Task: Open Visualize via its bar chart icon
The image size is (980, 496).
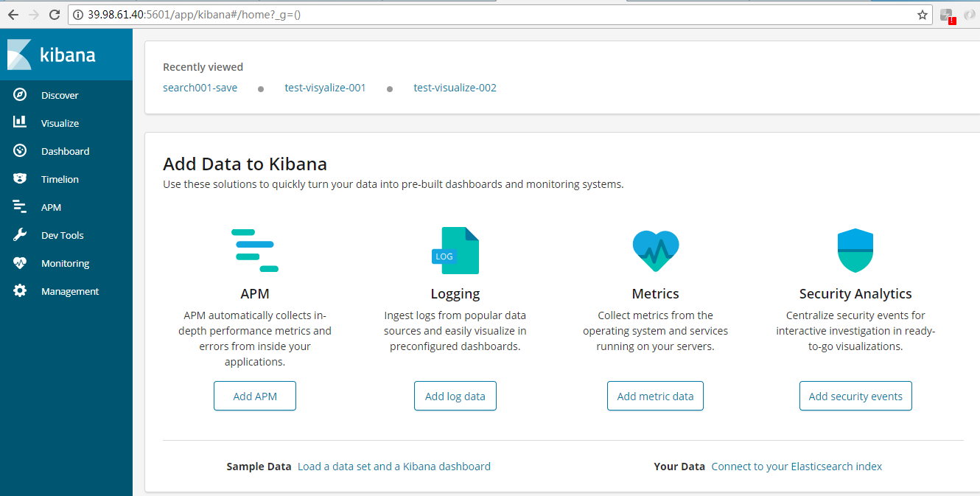Action: (20, 122)
